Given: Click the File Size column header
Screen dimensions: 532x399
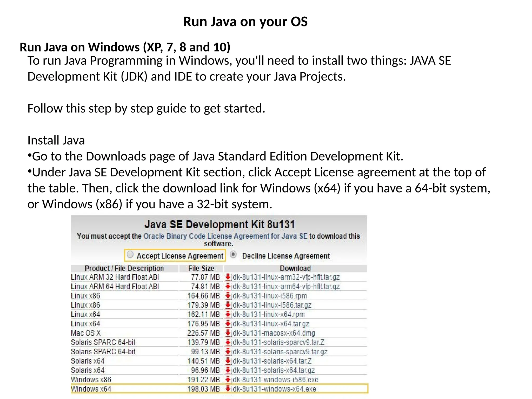Looking at the screenshot, I should 201,268.
